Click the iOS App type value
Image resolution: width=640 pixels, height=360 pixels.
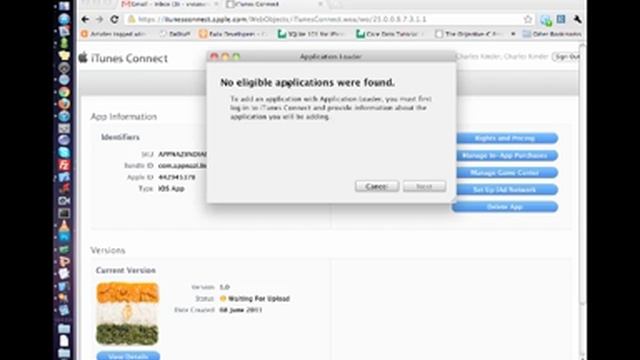pos(171,189)
